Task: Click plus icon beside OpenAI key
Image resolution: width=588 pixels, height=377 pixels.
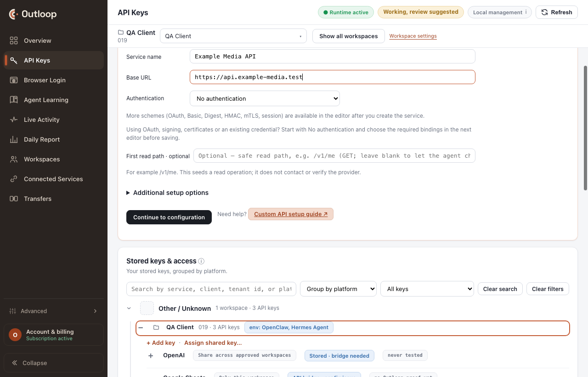Action: [151, 356]
